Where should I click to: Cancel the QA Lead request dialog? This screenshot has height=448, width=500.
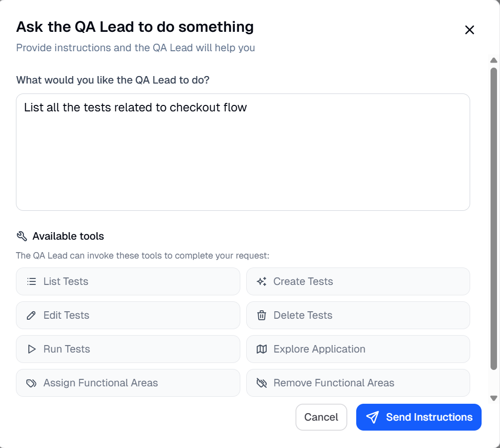point(321,417)
